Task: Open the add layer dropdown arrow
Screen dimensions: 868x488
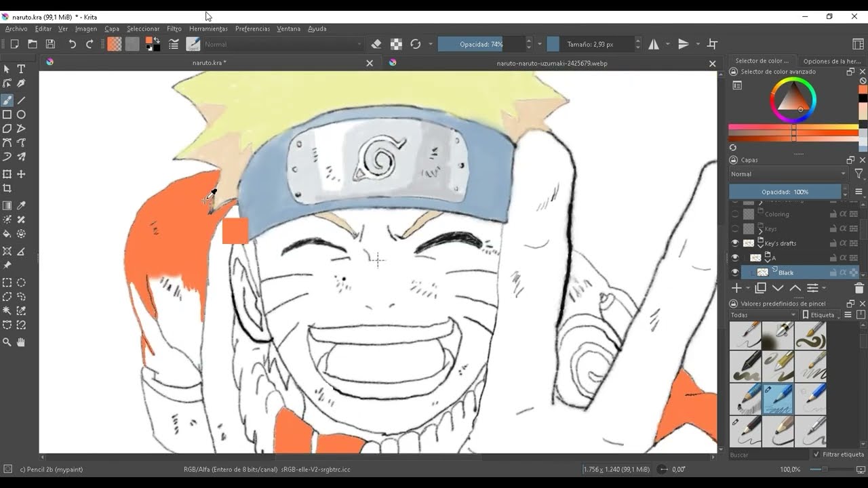Action: pos(747,289)
